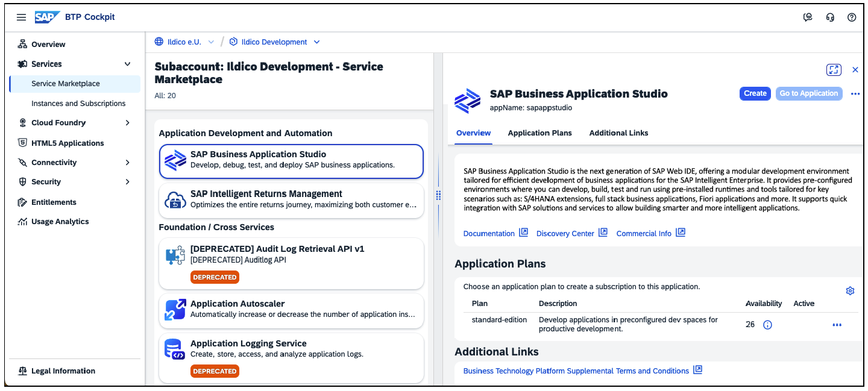This screenshot has width=868, height=391.
Task: Click the Application Logging Service icon
Action: click(175, 348)
